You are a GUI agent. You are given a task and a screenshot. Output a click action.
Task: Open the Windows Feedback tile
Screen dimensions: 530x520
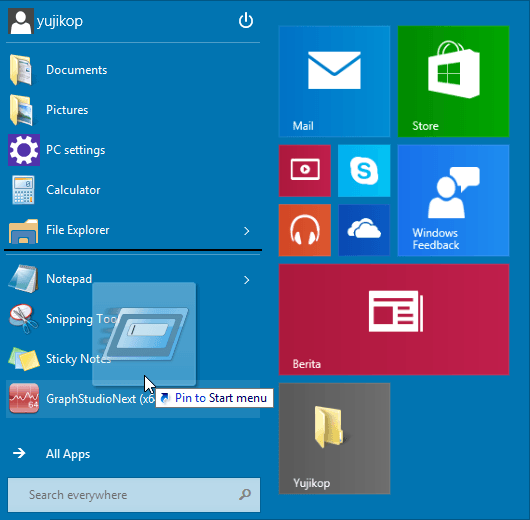(x=453, y=200)
